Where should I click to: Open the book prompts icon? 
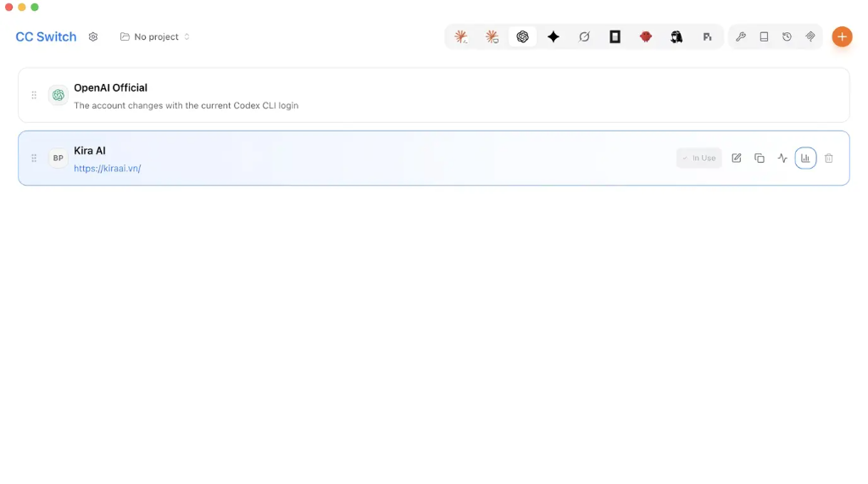[x=764, y=36]
